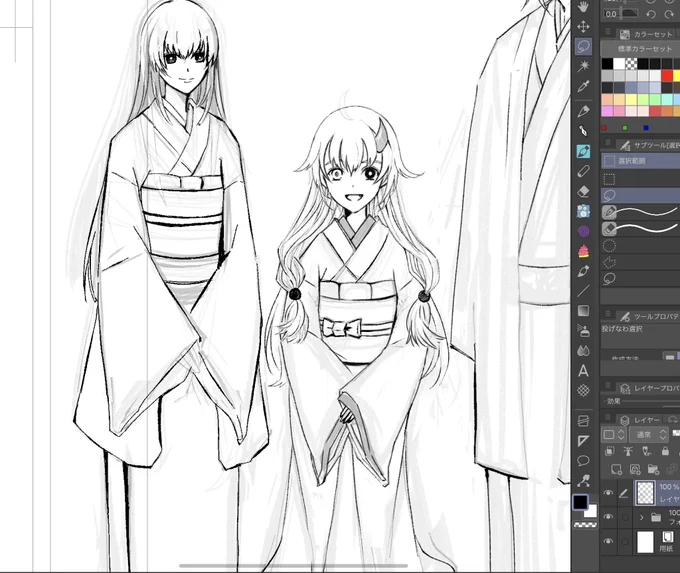Open the layer palette color dropdown
The image size is (680, 573).
point(612,434)
